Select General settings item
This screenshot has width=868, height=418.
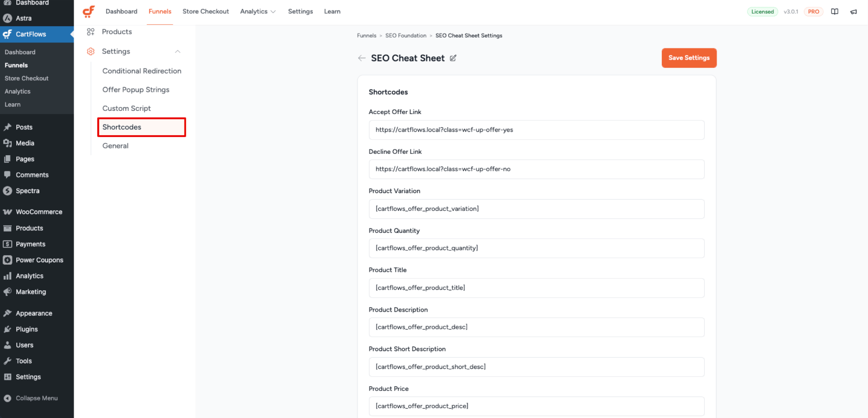pyautogui.click(x=115, y=146)
